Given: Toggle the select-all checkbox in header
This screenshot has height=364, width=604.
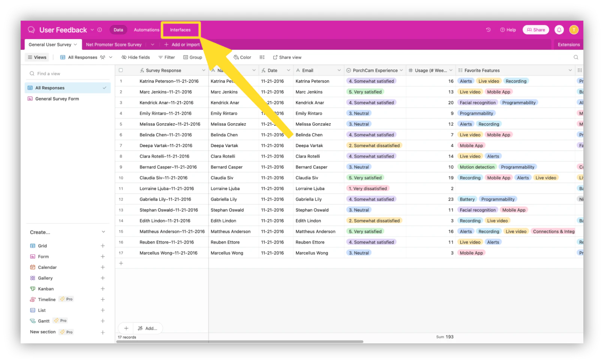Looking at the screenshot, I should [121, 70].
